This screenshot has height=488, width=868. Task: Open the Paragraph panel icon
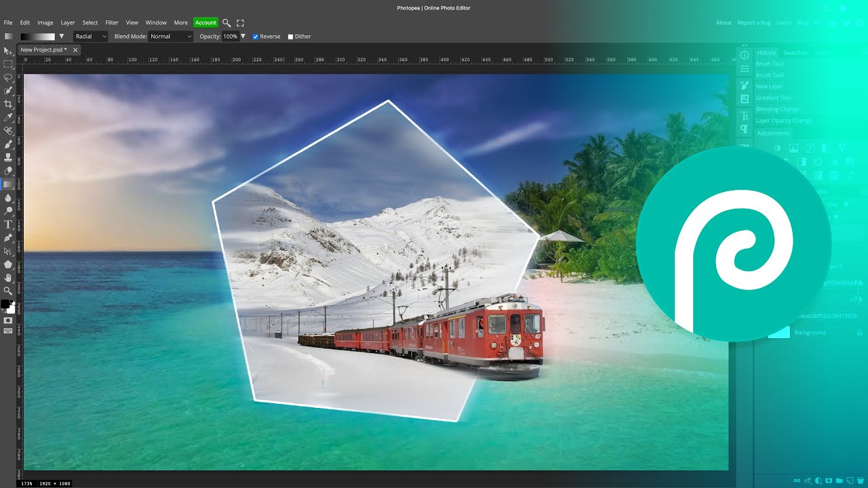pos(744,129)
